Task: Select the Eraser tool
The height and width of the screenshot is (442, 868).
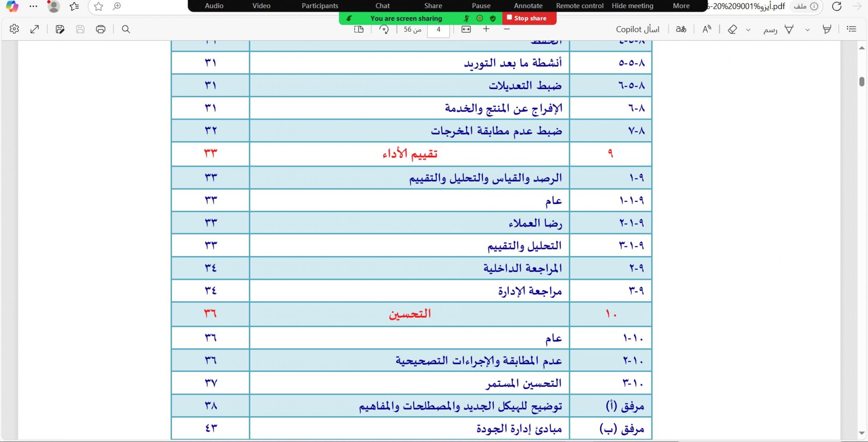Action: point(732,29)
